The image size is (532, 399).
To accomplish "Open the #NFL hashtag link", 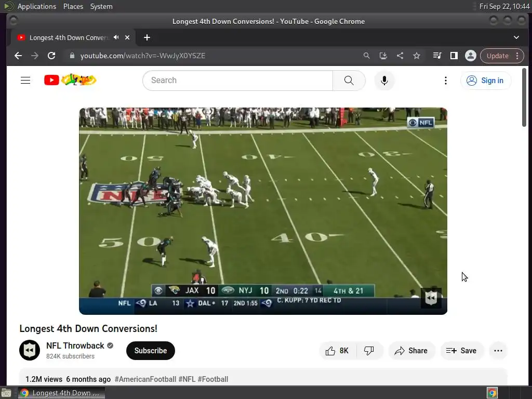I will click(187, 379).
